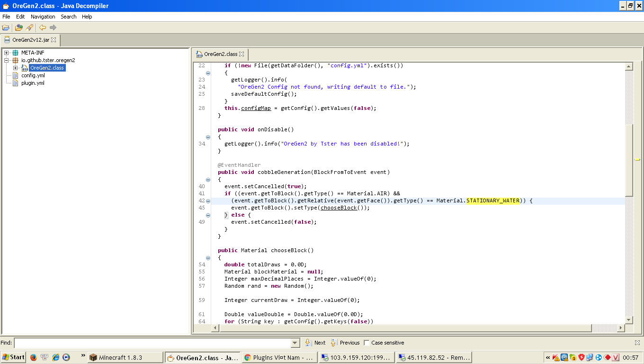Click the Open Type toolbar icon

click(19, 27)
